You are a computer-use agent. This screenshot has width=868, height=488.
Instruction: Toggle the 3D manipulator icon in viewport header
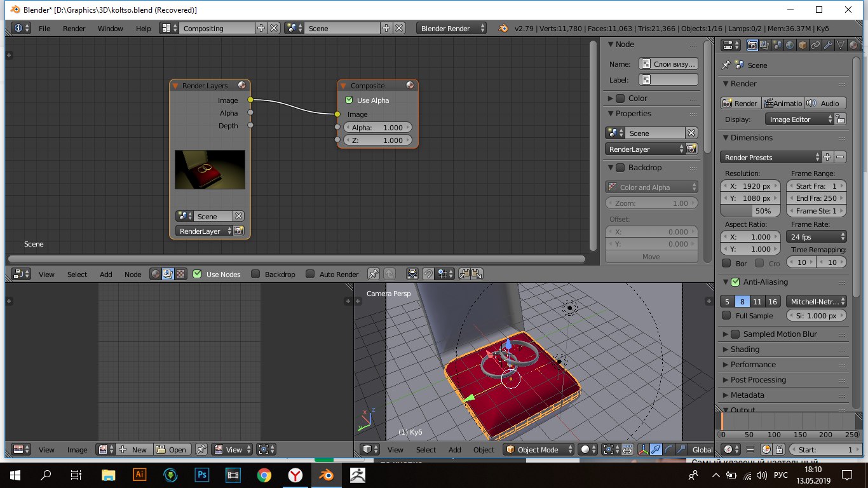point(643,449)
